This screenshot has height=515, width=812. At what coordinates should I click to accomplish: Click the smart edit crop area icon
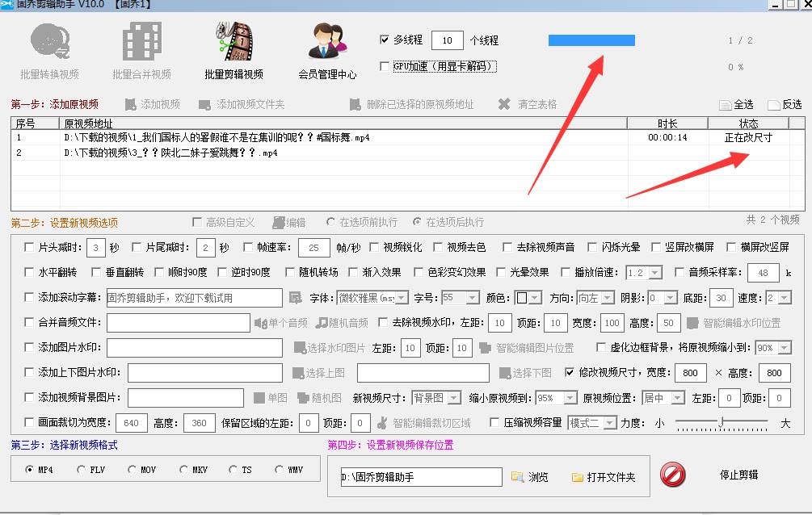(382, 423)
